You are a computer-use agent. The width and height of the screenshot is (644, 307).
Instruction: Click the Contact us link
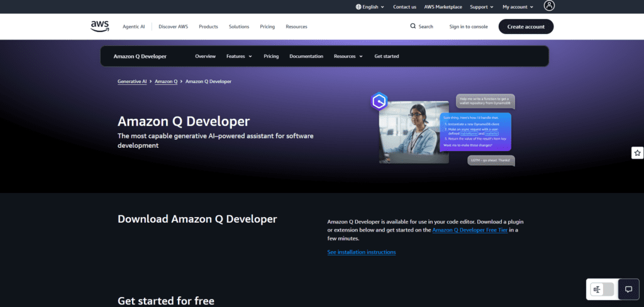404,7
